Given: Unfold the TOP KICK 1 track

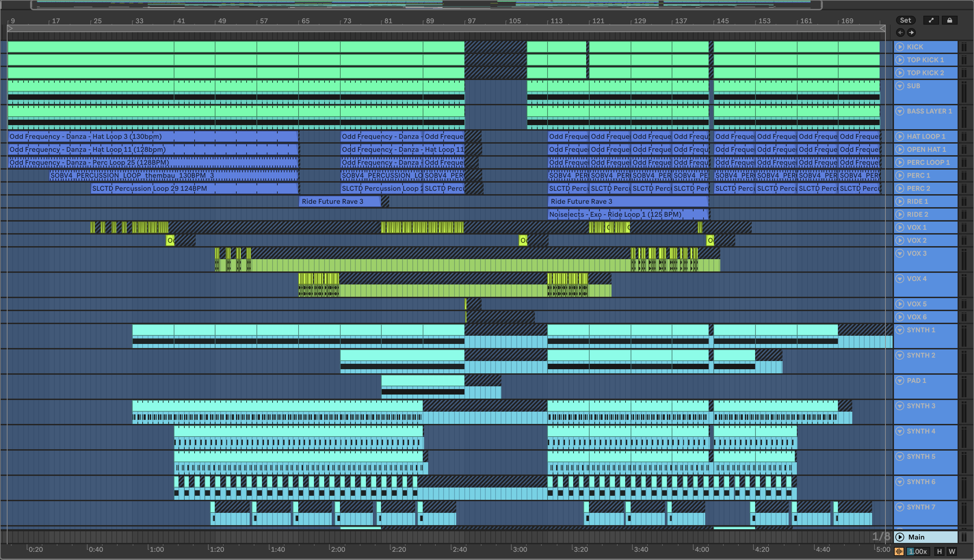Looking at the screenshot, I should point(900,60).
